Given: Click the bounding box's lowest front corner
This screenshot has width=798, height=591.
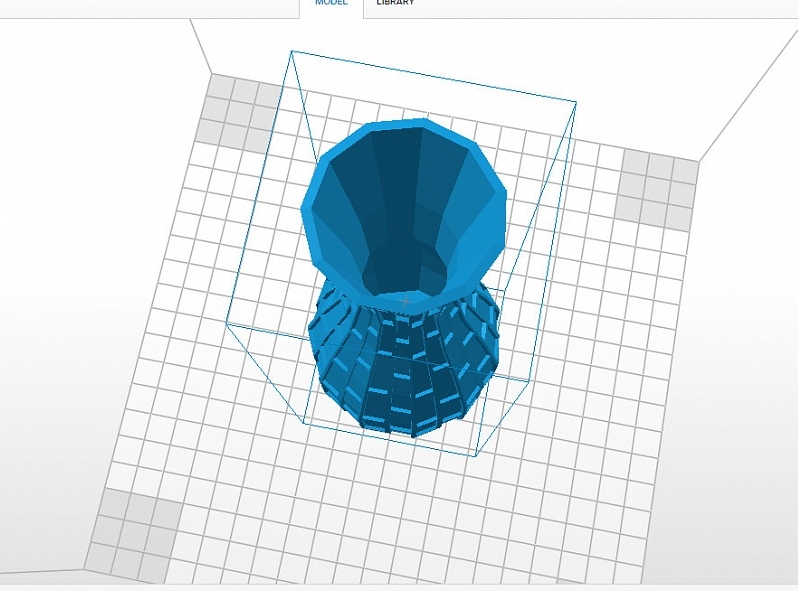Looking at the screenshot, I should click(x=475, y=456).
